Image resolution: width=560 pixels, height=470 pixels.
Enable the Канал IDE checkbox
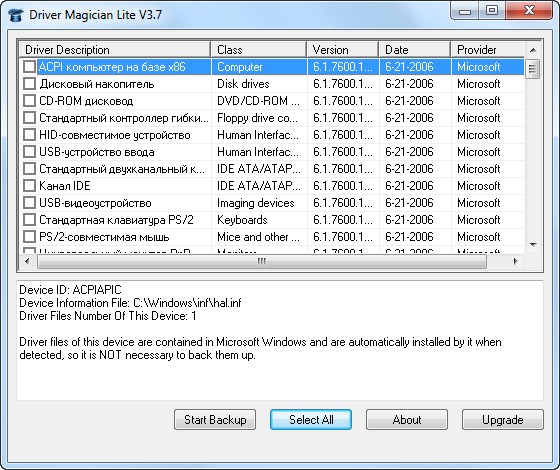pyautogui.click(x=29, y=186)
